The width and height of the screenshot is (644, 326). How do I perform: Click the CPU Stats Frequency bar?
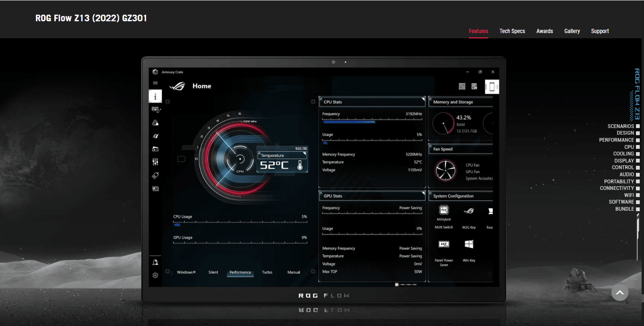pos(372,121)
